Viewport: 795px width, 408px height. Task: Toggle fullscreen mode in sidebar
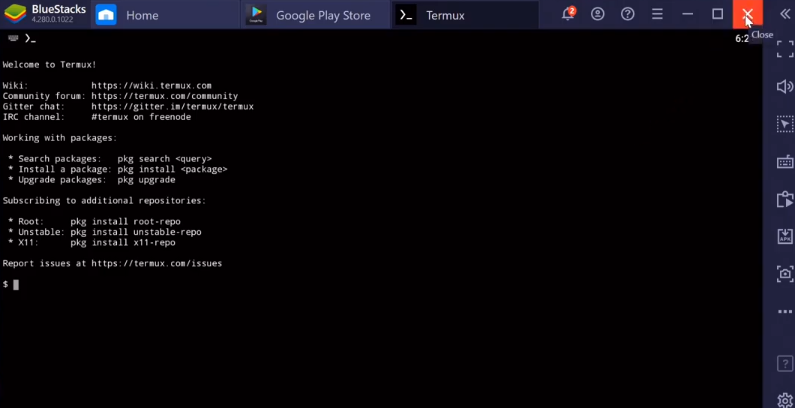coord(785,49)
